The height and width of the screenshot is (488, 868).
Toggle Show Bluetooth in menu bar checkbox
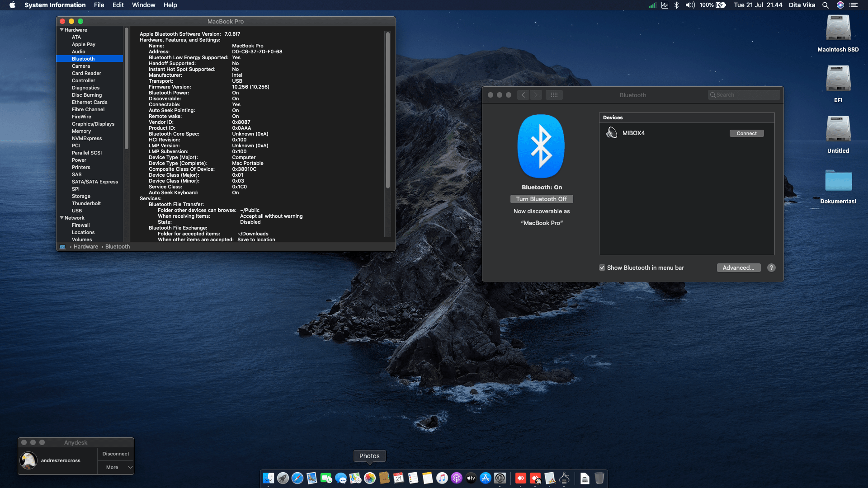[602, 267]
